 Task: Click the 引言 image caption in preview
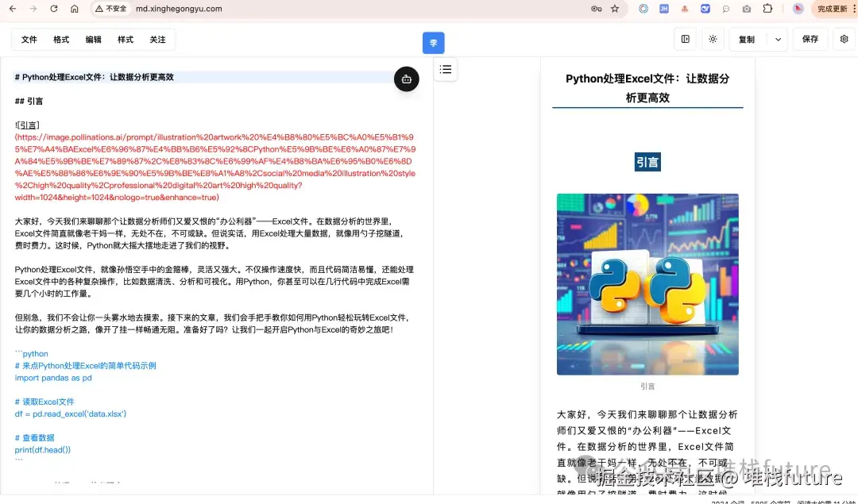click(647, 386)
